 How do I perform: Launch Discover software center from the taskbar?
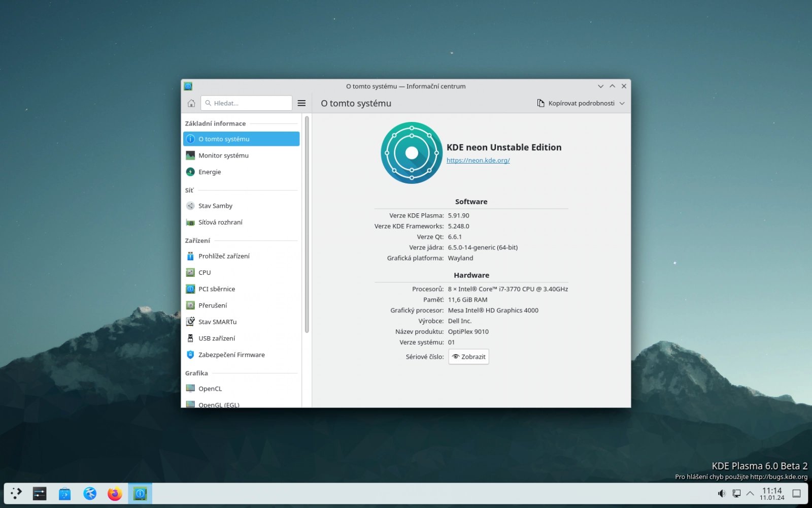click(65, 493)
